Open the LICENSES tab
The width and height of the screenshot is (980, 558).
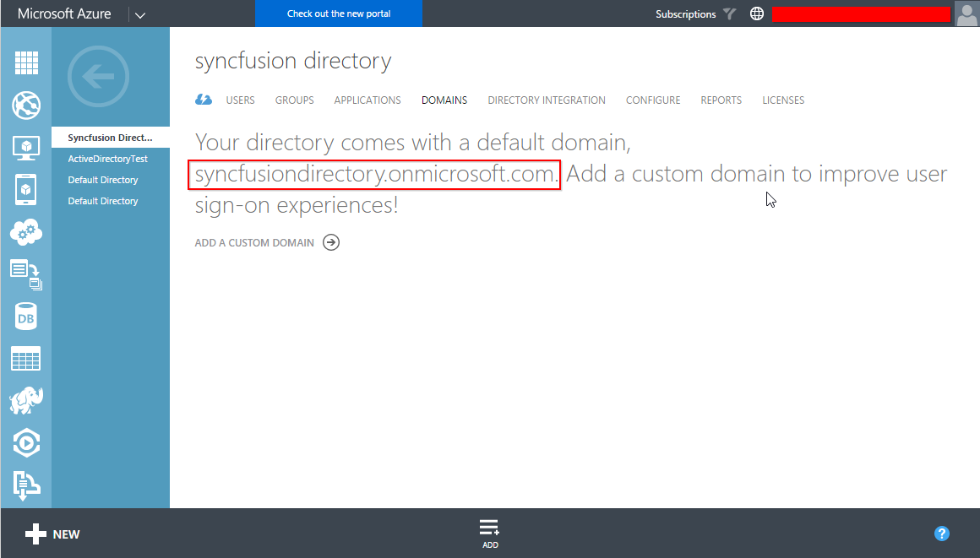pyautogui.click(x=783, y=100)
